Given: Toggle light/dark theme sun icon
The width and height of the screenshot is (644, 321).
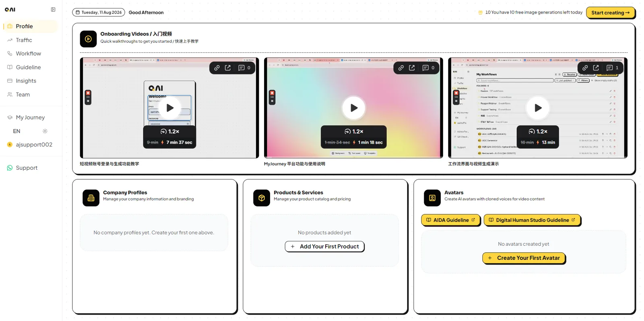Looking at the screenshot, I should point(45,131).
